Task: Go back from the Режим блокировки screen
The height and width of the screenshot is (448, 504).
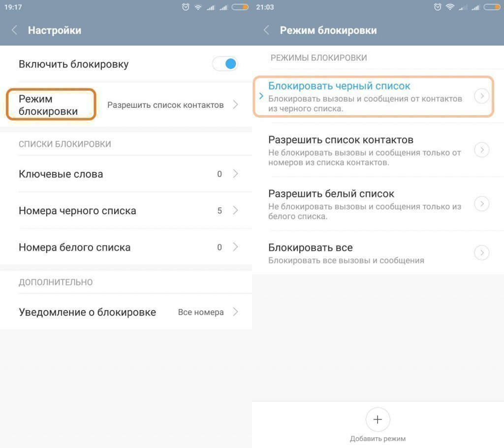Action: point(266,30)
